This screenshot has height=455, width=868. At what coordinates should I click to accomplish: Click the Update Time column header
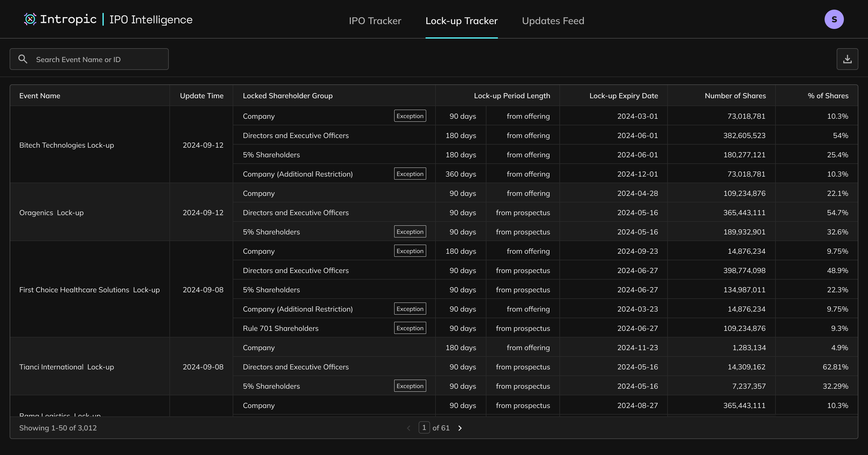pyautogui.click(x=202, y=96)
